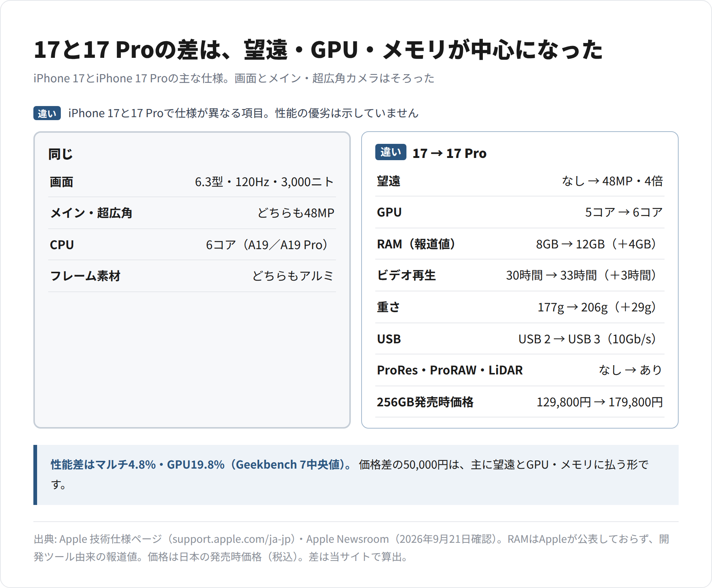The height and width of the screenshot is (588, 712).
Task: Click the highlighted text '性能差はマルチ4.8%・GPU19.8%'
Action: [138, 465]
